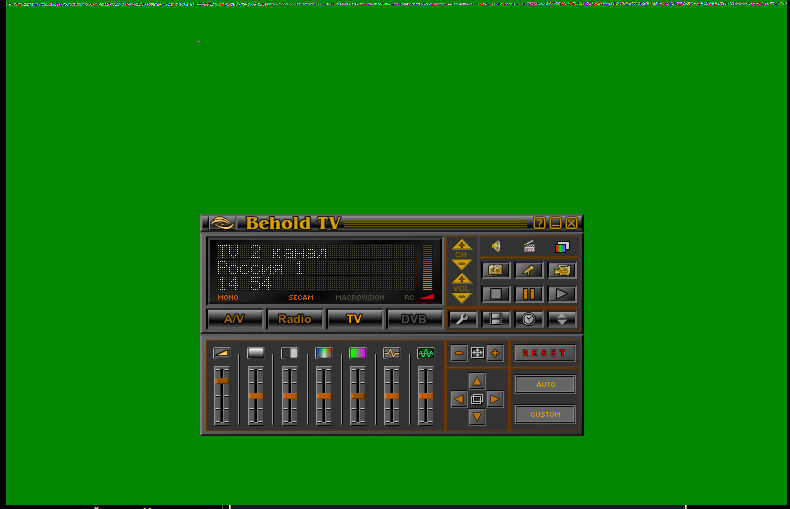This screenshot has height=509, width=790.
Task: Click the SECAM indicator on the display
Action: (301, 298)
